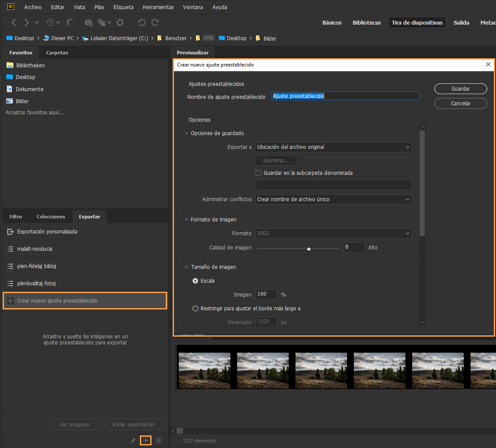Collapse the 'Formato de imagen' section
The image size is (496, 448).
coord(186,220)
